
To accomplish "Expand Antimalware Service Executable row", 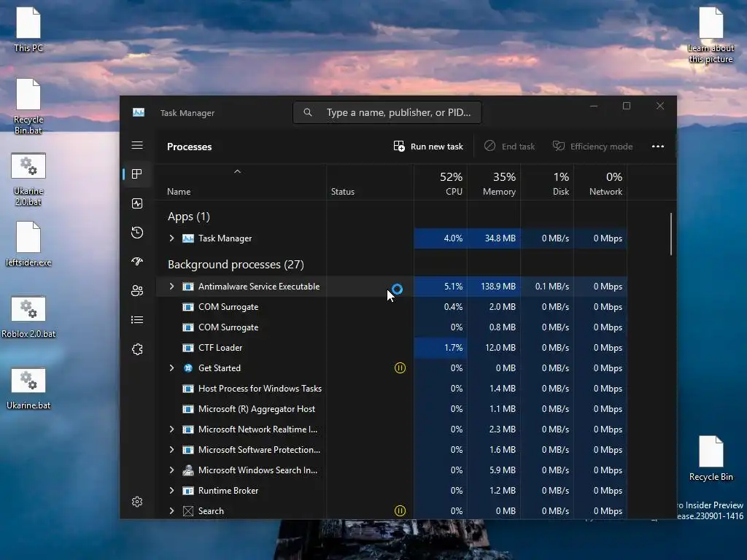I will click(x=171, y=286).
